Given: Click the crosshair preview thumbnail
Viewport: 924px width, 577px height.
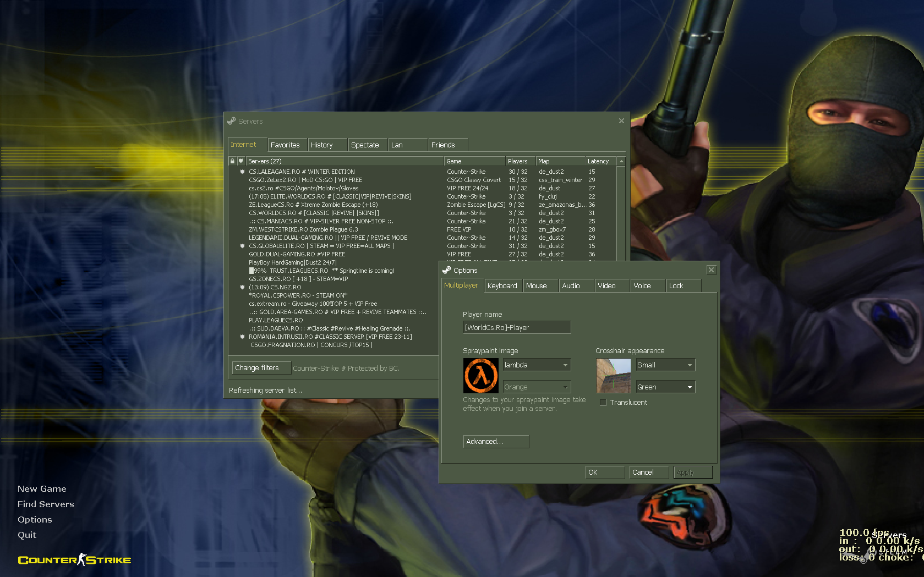Looking at the screenshot, I should coord(613,376).
